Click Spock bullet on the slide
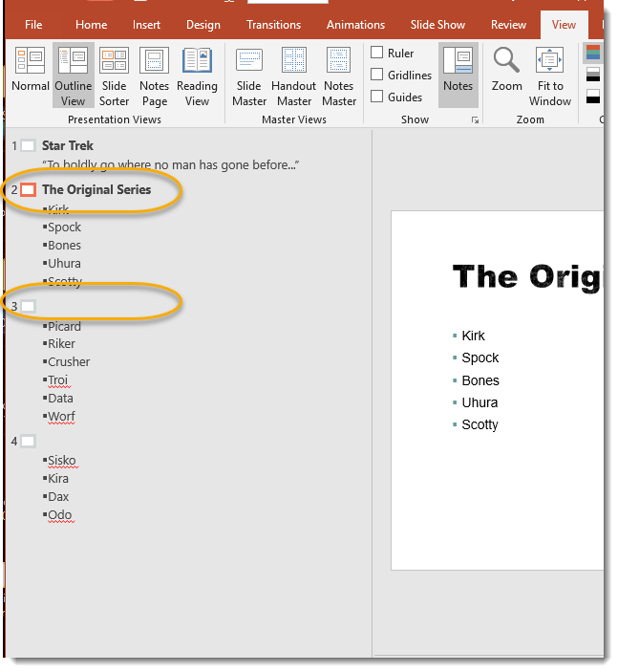This screenshot has width=618, height=672. [480, 358]
